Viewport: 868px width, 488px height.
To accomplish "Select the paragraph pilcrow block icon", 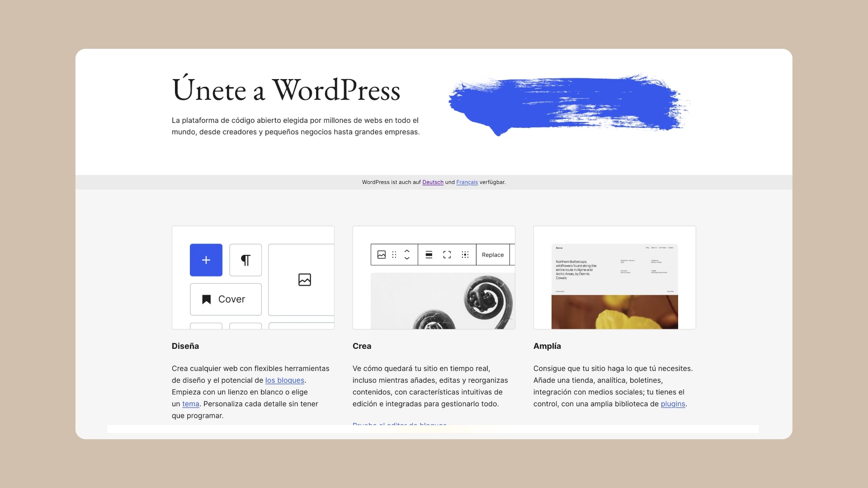I will pos(245,260).
